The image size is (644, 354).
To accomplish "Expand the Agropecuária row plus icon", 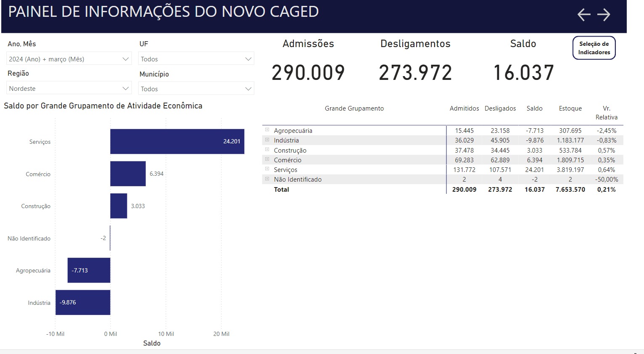I will pos(267,130).
